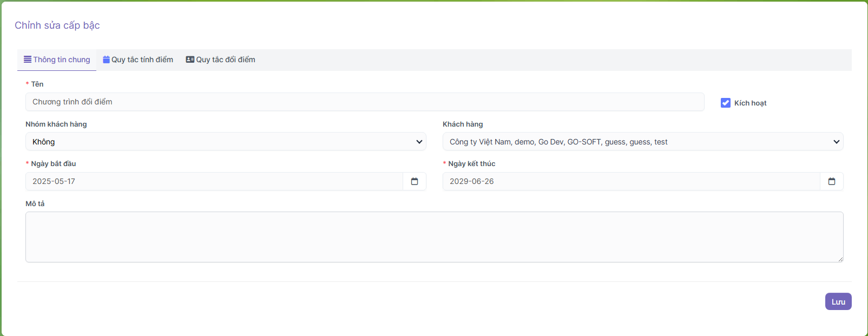
Task: Click the Ngày kết thúc date field 2029-06-26
Action: pos(630,181)
